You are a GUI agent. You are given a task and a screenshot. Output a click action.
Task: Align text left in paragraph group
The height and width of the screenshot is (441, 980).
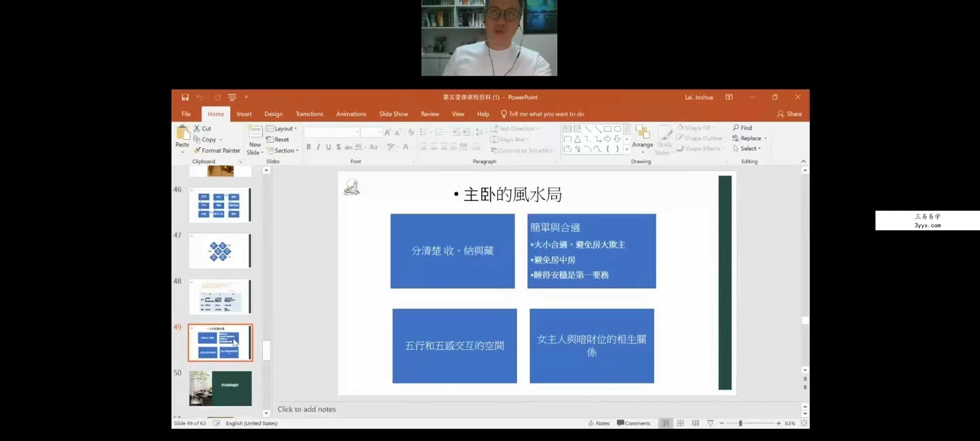[424, 147]
